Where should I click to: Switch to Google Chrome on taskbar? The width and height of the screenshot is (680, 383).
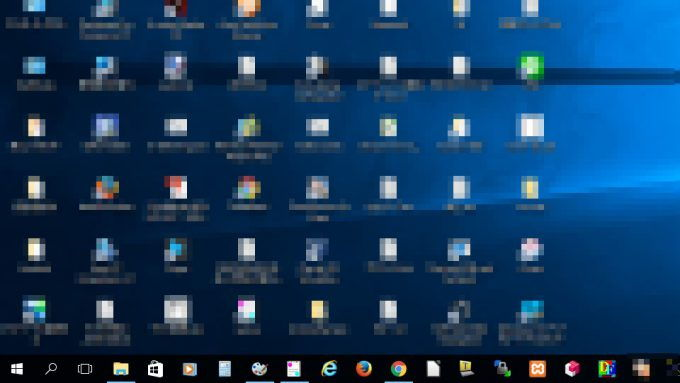(399, 369)
